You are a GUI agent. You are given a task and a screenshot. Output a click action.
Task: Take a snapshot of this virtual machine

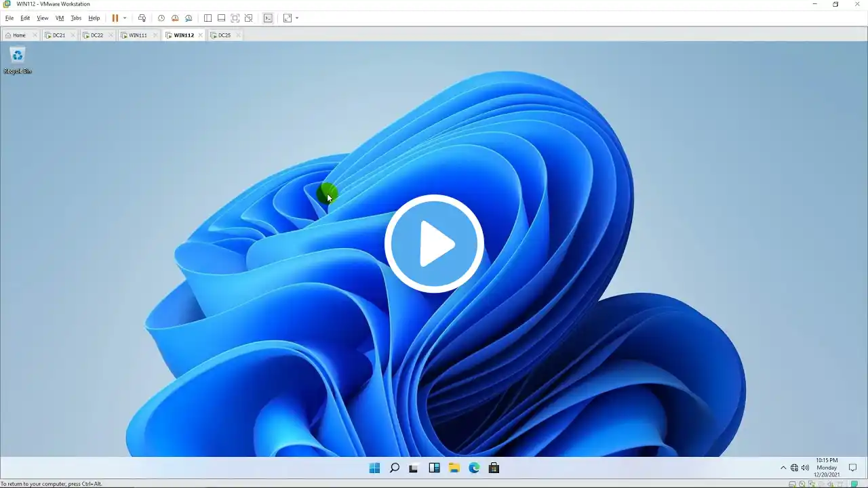click(161, 18)
